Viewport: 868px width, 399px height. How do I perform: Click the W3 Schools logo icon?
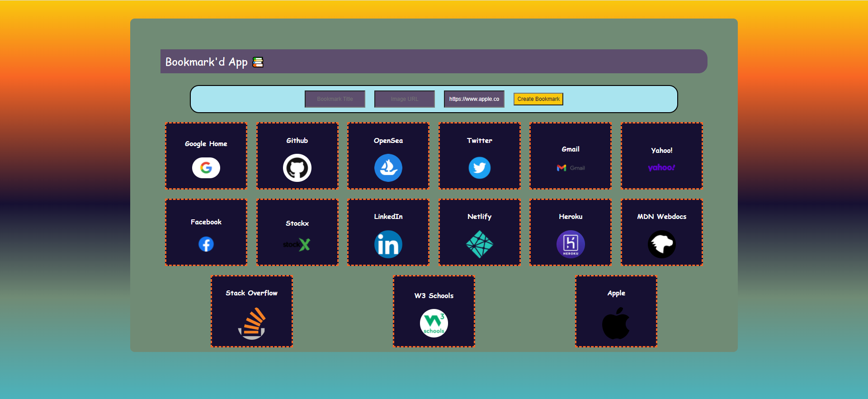(434, 323)
